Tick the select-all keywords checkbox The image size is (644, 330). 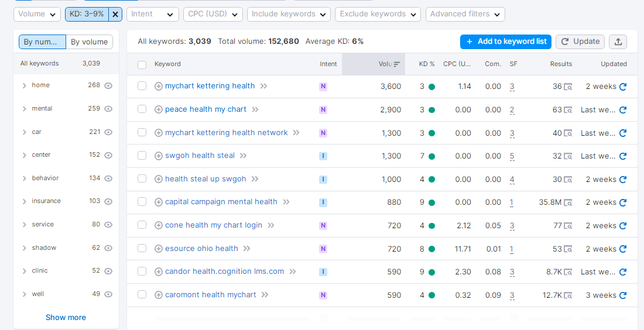(x=142, y=64)
